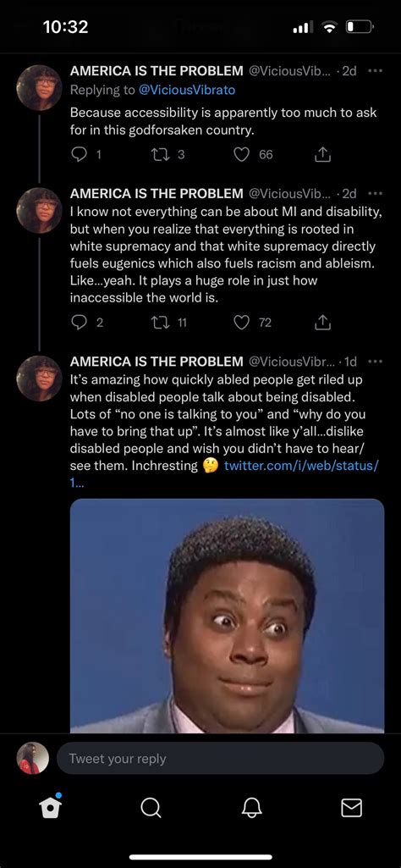Open the surprised man GIF image
The image size is (401, 868).
coord(228,616)
